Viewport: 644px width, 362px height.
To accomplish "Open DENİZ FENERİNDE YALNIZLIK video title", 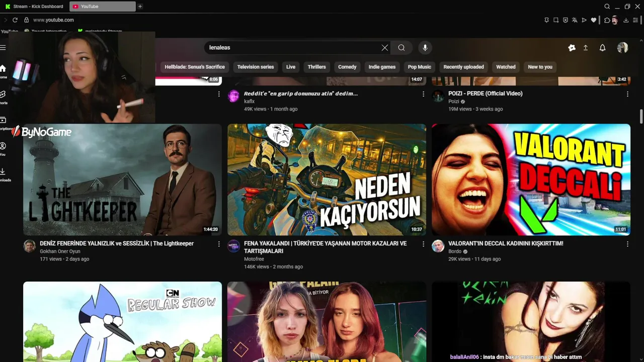I will click(x=117, y=243).
